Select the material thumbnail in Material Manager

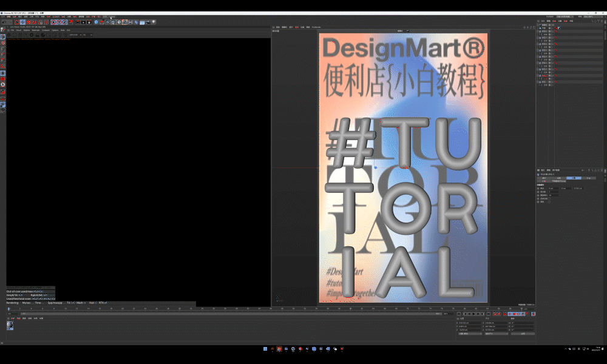10,325
